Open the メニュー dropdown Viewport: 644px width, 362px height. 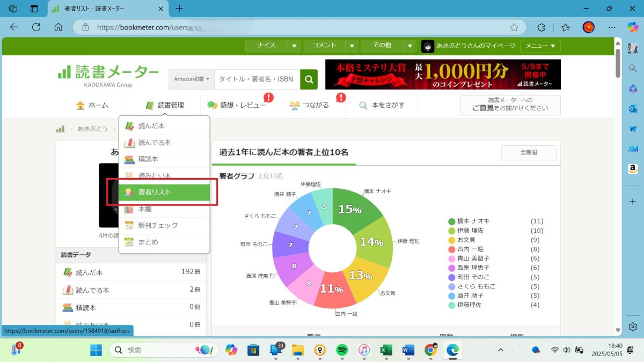tap(540, 46)
